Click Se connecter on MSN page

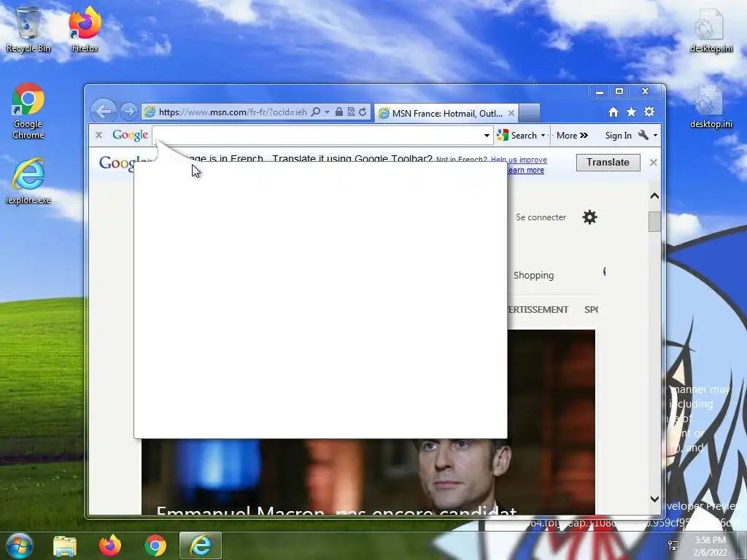coord(541,217)
